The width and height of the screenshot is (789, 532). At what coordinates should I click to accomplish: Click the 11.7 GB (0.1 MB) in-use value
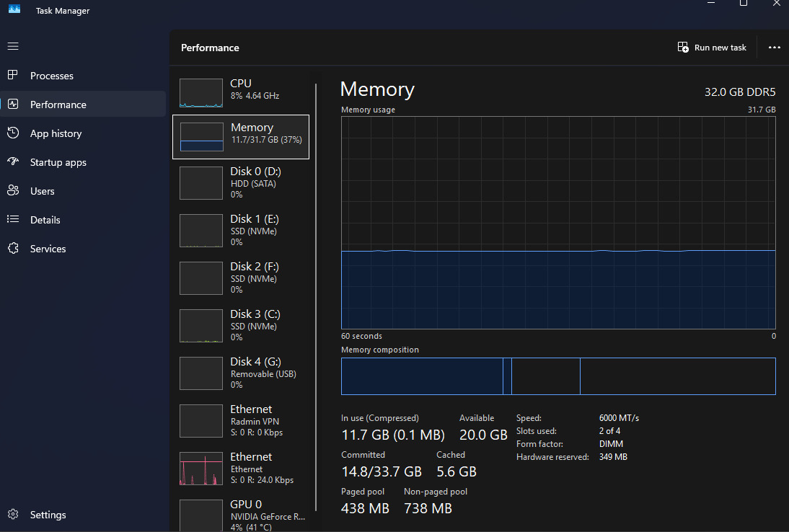[393, 435]
